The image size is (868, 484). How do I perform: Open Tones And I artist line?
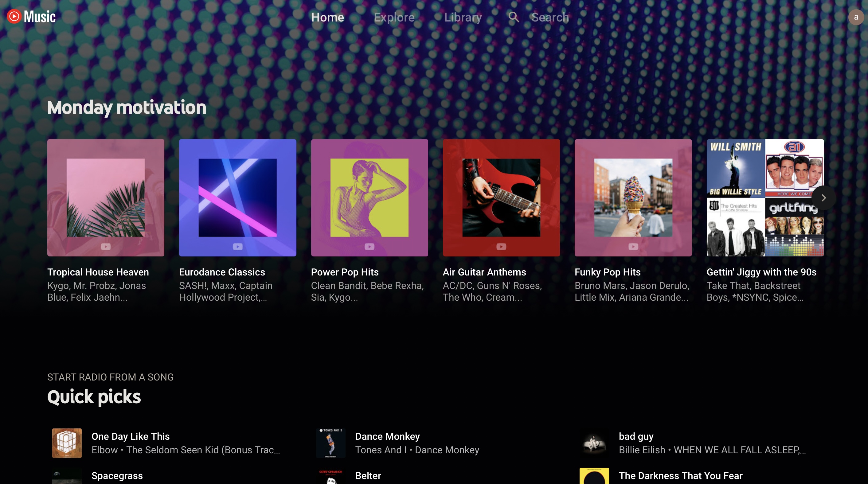(417, 450)
